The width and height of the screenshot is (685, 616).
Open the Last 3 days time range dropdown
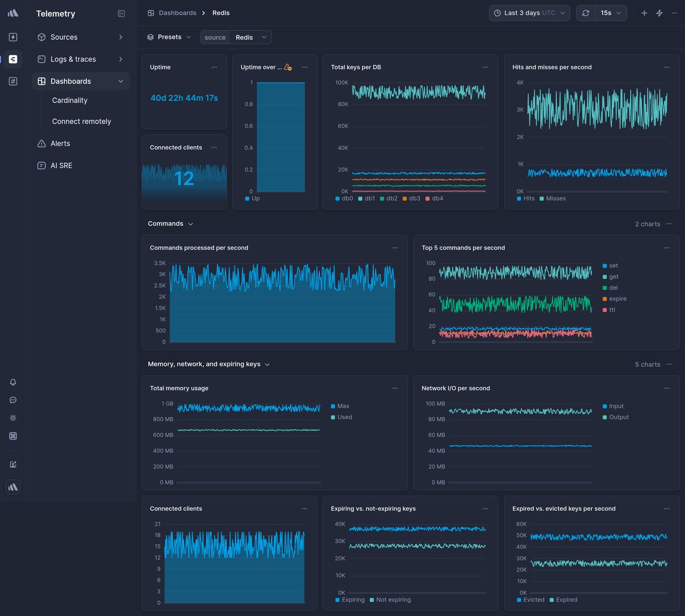529,13
